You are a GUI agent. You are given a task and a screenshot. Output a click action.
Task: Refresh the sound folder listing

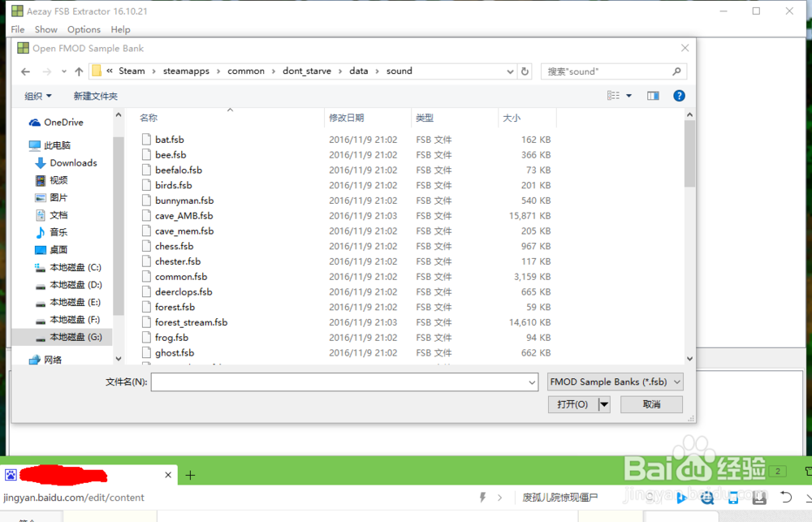pos(525,71)
